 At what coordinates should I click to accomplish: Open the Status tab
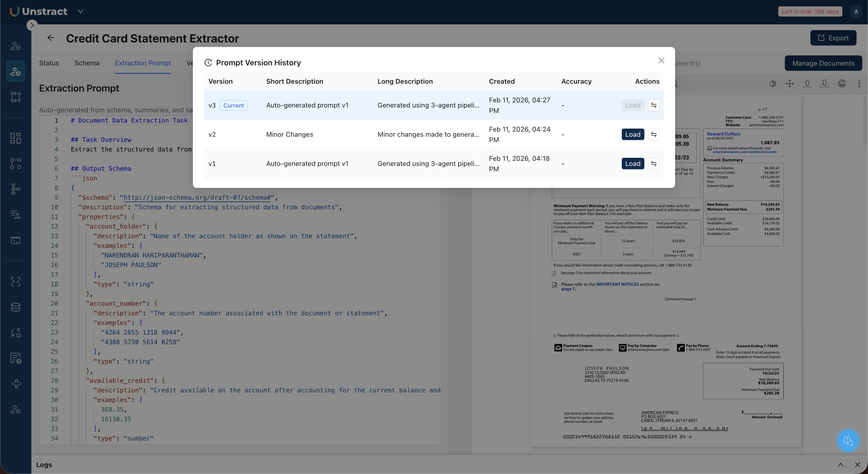[49, 63]
